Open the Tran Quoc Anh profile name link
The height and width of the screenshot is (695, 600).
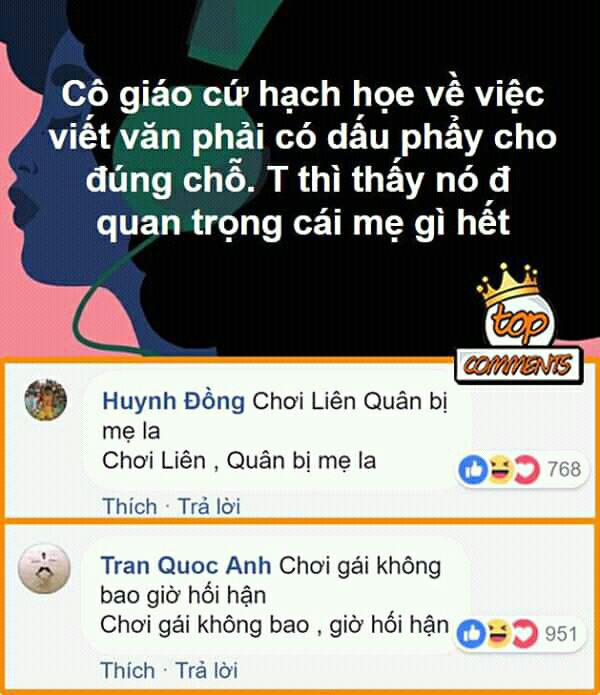pyautogui.click(x=186, y=566)
